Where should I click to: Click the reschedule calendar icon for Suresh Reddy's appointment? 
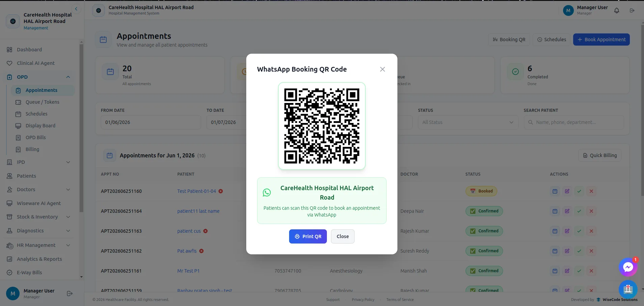[555, 251]
